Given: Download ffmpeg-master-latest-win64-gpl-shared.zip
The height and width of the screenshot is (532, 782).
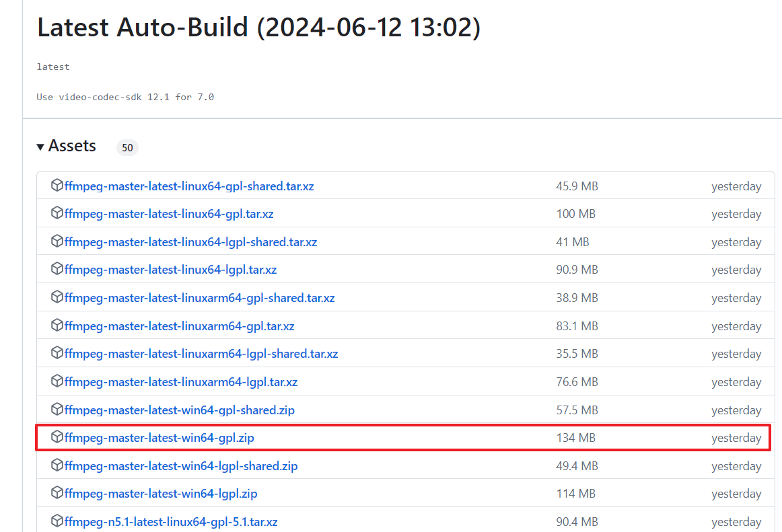Looking at the screenshot, I should tap(180, 410).
